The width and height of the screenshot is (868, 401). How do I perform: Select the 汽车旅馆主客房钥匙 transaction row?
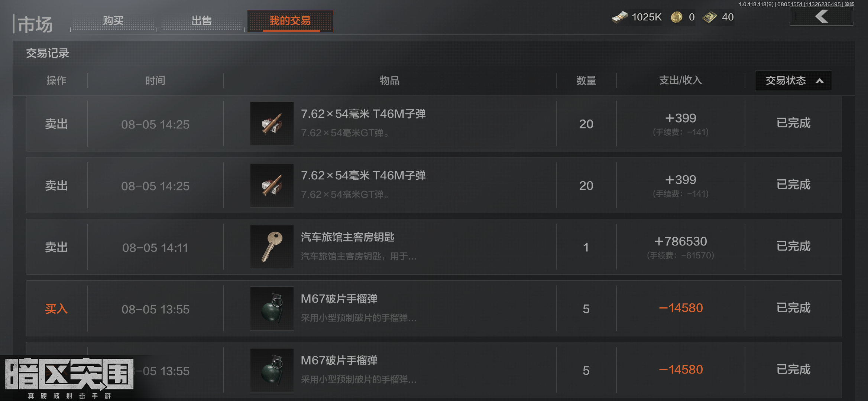click(x=434, y=247)
